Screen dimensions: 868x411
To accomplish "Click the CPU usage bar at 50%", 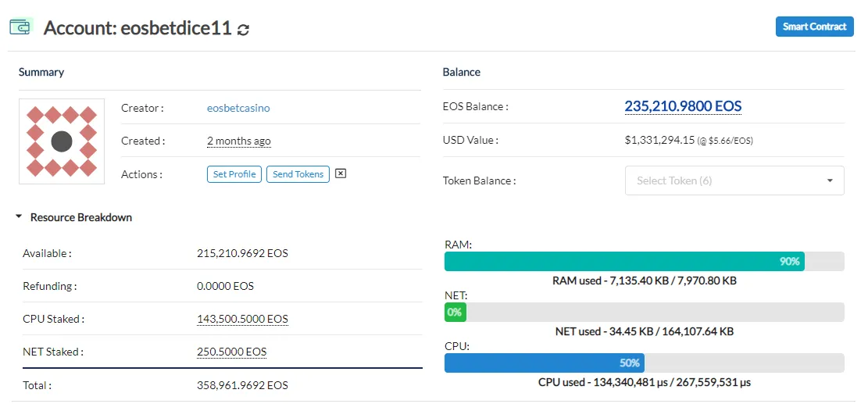I will click(x=645, y=363).
